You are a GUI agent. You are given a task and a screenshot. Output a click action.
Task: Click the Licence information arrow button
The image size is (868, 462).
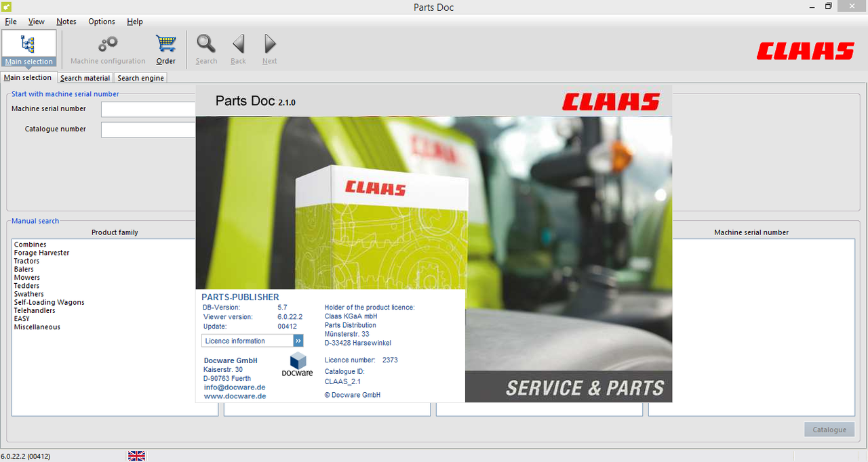(298, 341)
